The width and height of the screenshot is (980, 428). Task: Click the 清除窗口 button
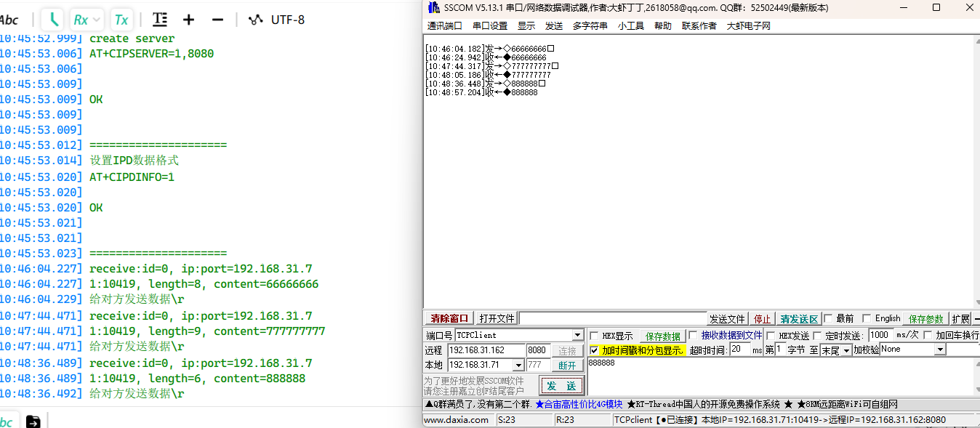point(449,319)
